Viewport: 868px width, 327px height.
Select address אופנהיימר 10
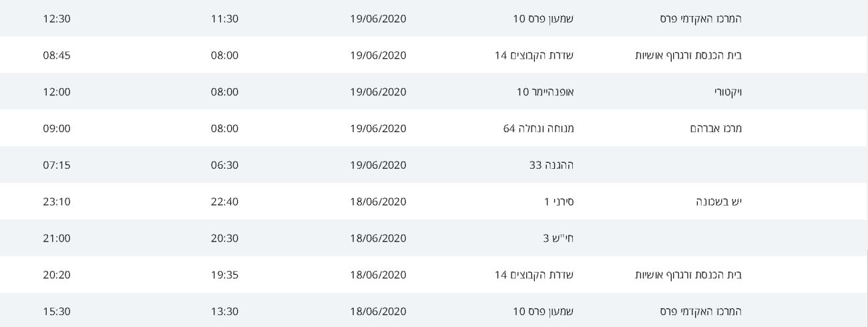pos(546,92)
